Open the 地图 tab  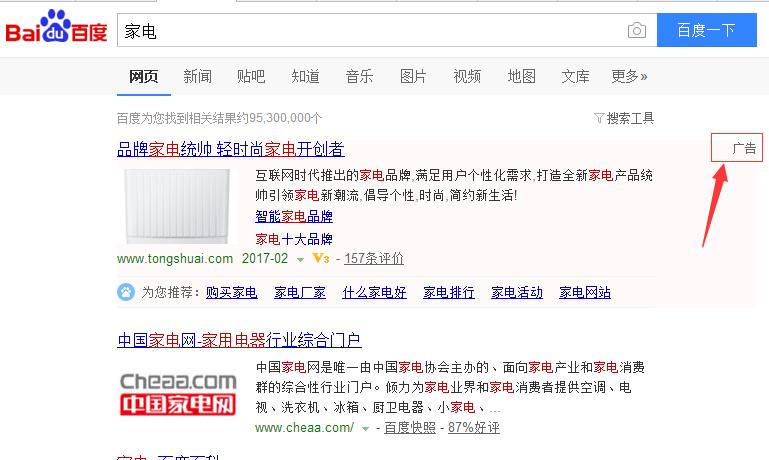521,76
